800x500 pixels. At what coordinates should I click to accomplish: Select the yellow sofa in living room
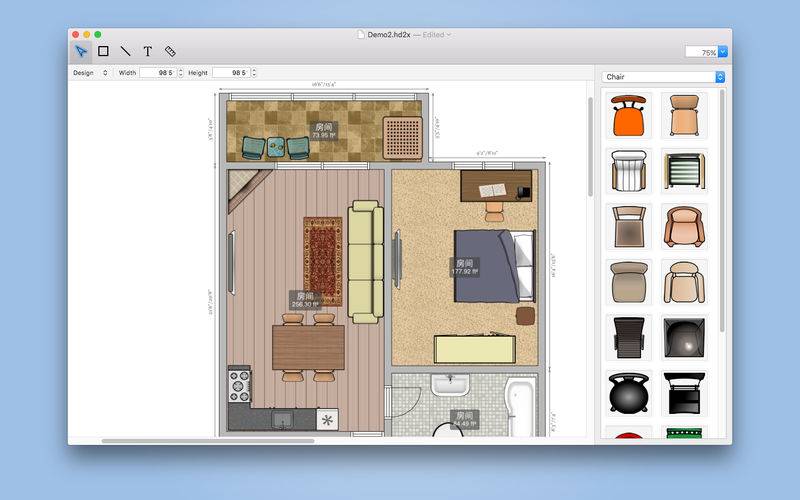click(x=366, y=262)
